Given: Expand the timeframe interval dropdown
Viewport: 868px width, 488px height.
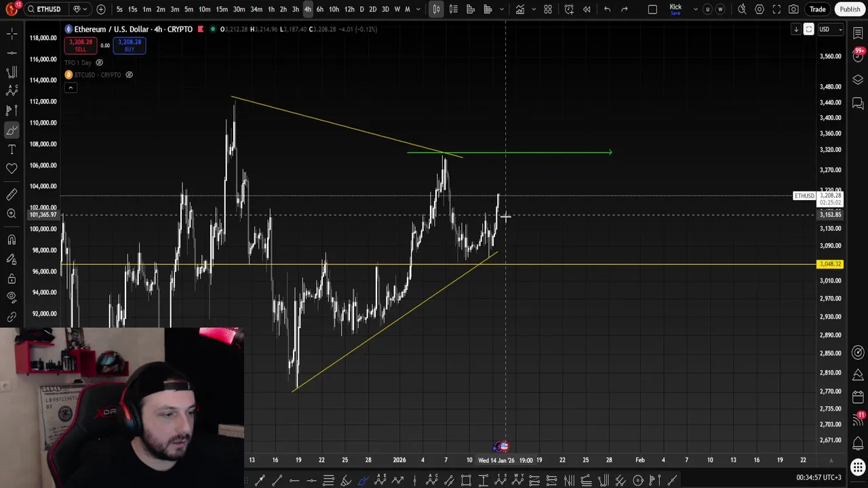Looking at the screenshot, I should point(418,9).
